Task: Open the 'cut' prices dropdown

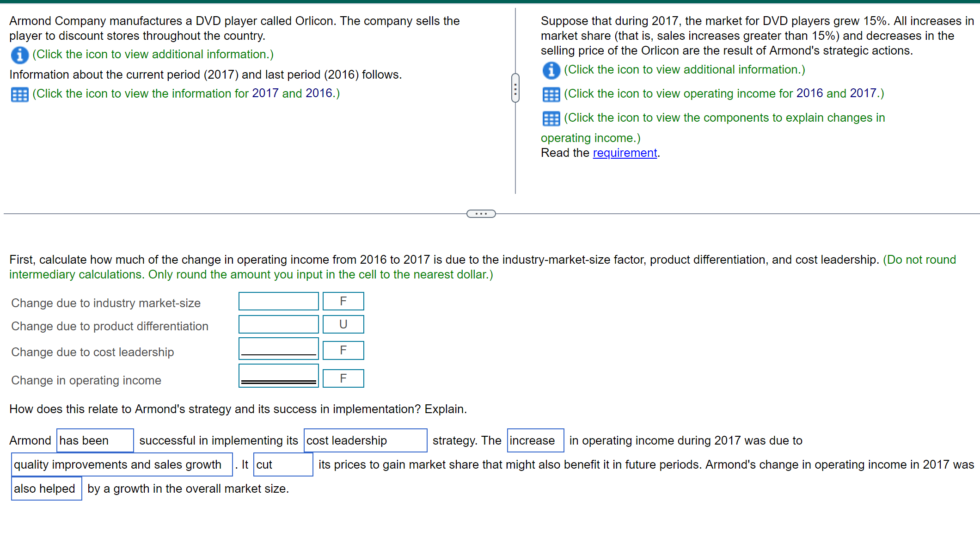Action: pyautogui.click(x=283, y=464)
